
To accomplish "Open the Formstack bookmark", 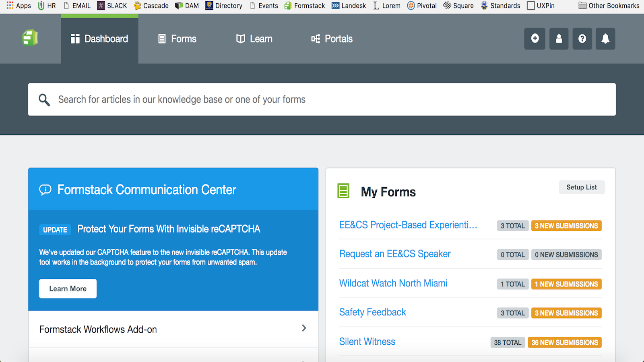I will pyautogui.click(x=305, y=6).
